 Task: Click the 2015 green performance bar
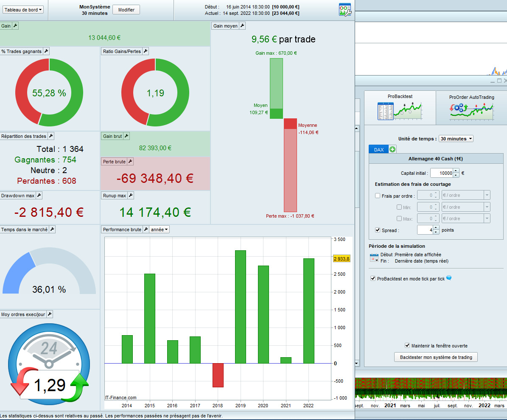point(150,319)
